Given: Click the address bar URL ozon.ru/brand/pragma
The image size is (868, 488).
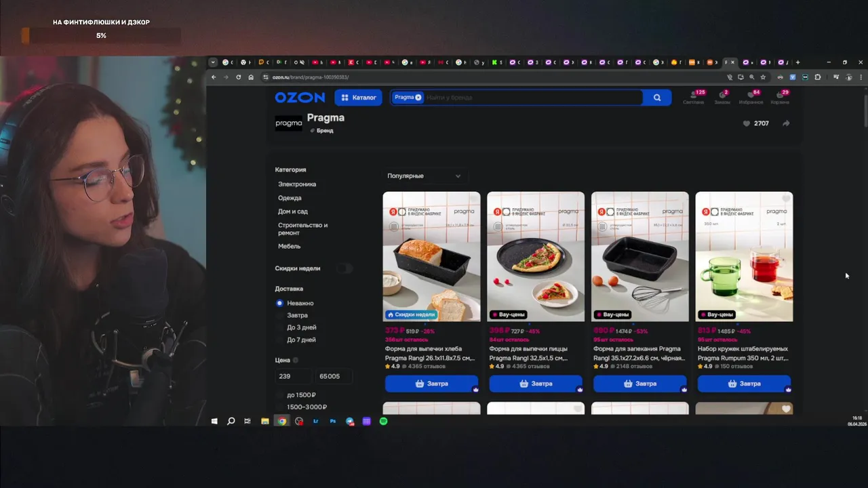Looking at the screenshot, I should [311, 77].
